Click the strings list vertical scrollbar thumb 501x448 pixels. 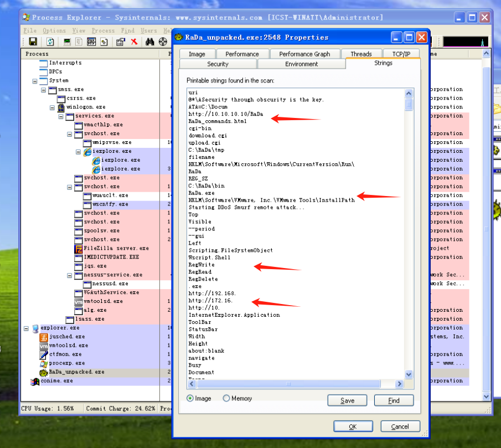click(x=409, y=105)
